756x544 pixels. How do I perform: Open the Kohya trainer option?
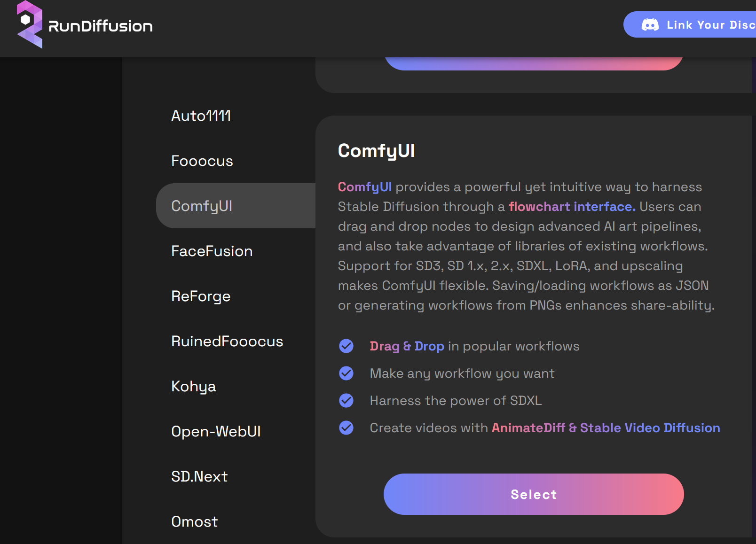click(193, 386)
